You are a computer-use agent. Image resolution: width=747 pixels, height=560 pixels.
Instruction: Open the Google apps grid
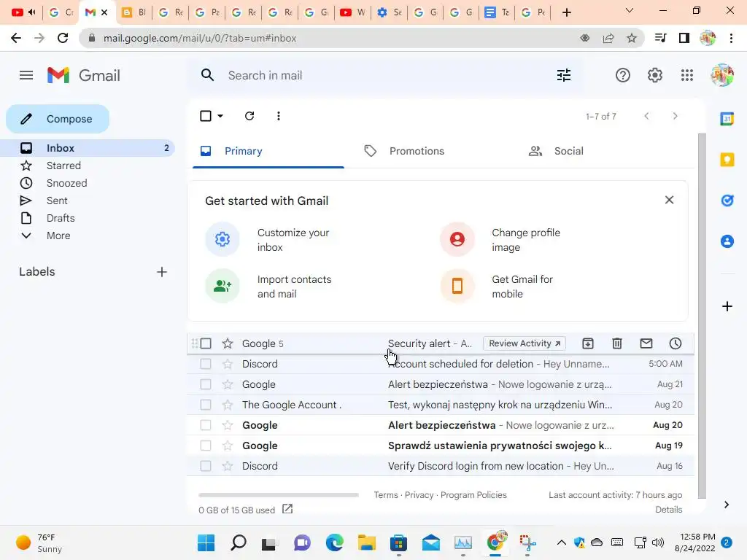(687, 75)
